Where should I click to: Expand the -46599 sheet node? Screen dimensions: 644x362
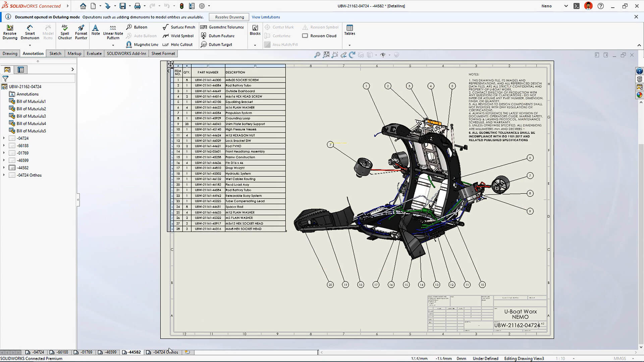4,160
